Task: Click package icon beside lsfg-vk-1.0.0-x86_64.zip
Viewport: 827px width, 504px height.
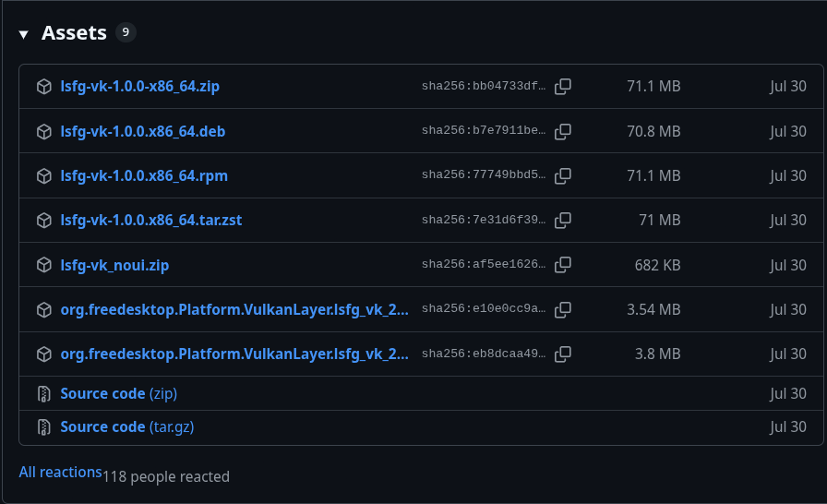Action: point(44,87)
